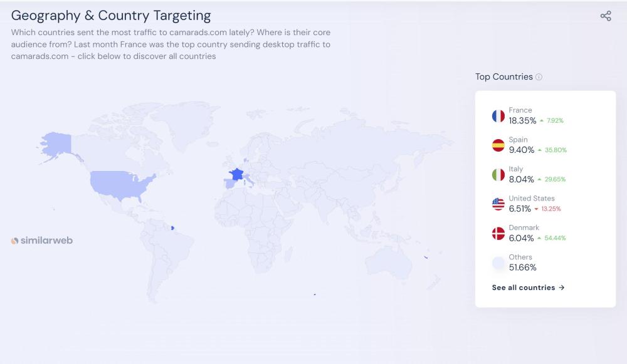Click the Denmark 6.04% percentage value

click(521, 238)
